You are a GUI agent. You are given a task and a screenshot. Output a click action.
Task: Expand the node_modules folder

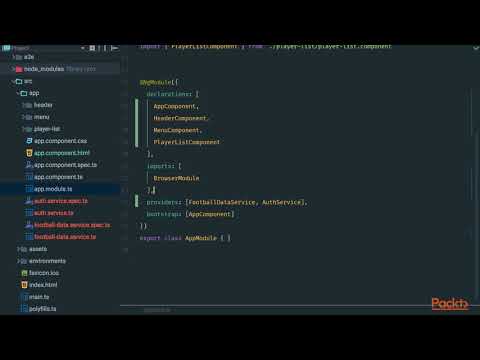coord(13,69)
